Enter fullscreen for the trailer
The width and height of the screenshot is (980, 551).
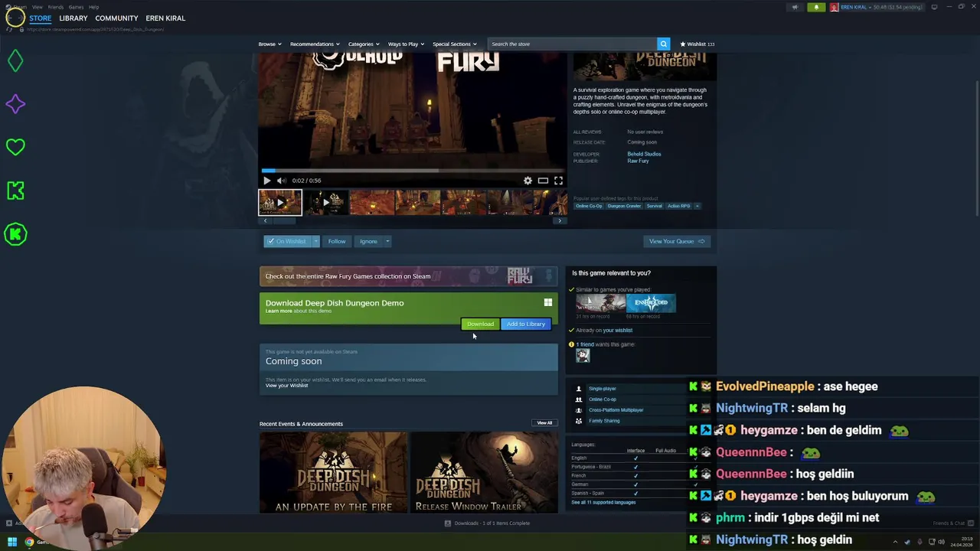coord(558,181)
